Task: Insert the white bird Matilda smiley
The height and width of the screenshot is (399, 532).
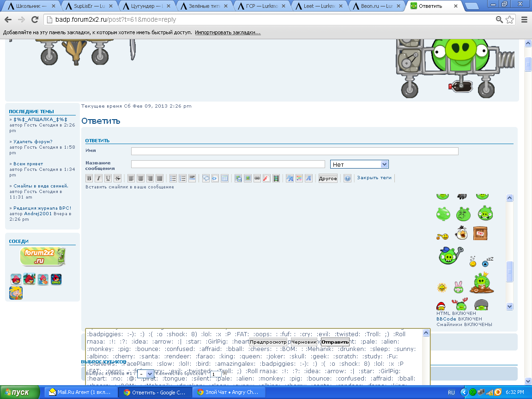Action: (x=461, y=233)
